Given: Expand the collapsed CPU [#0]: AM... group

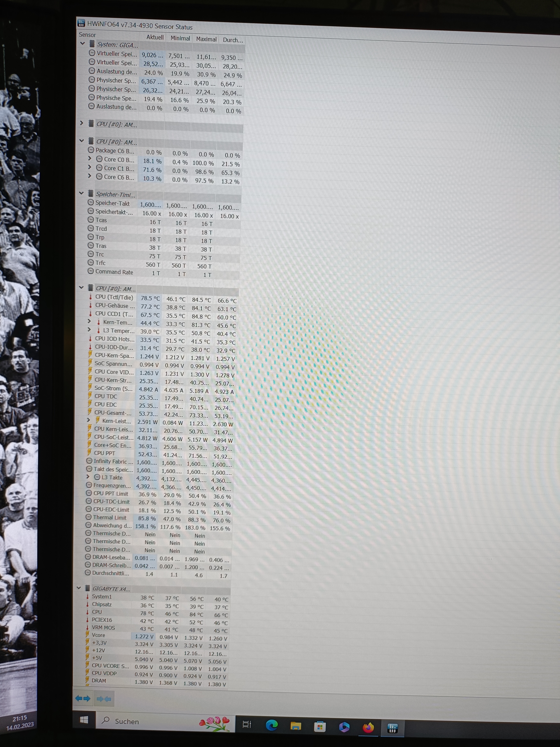Looking at the screenshot, I should (x=81, y=123).
